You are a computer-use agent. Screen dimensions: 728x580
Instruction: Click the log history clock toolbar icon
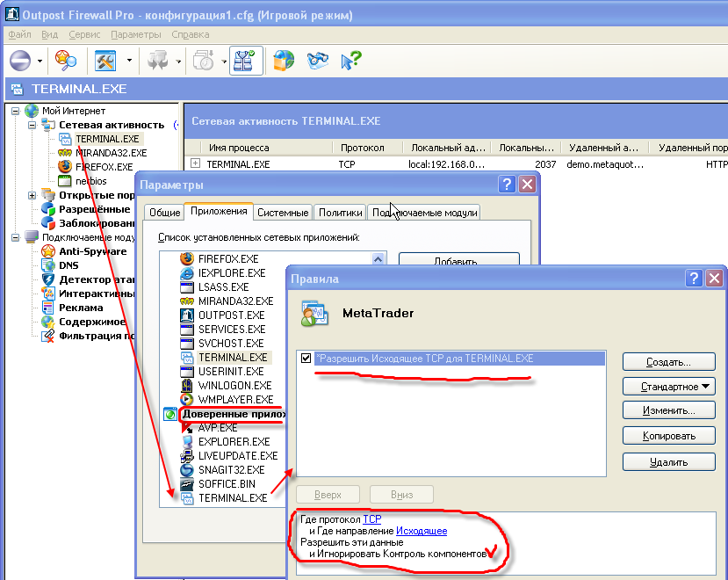(x=203, y=61)
